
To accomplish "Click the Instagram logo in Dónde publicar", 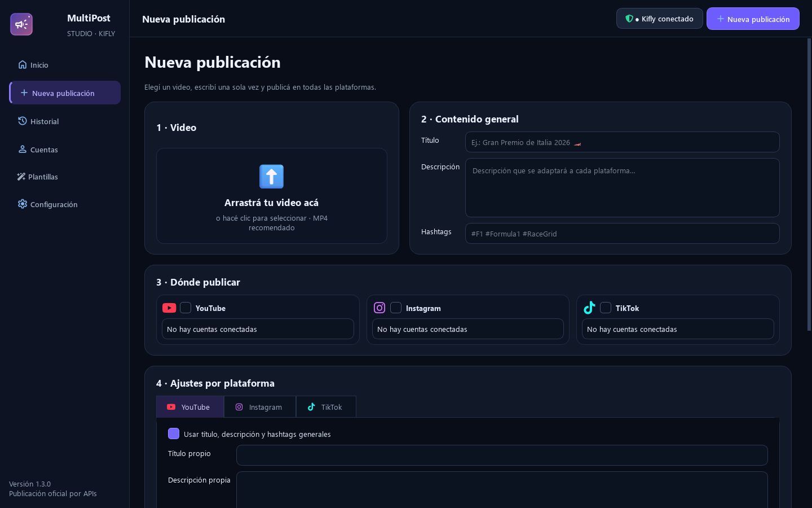I will (x=379, y=308).
